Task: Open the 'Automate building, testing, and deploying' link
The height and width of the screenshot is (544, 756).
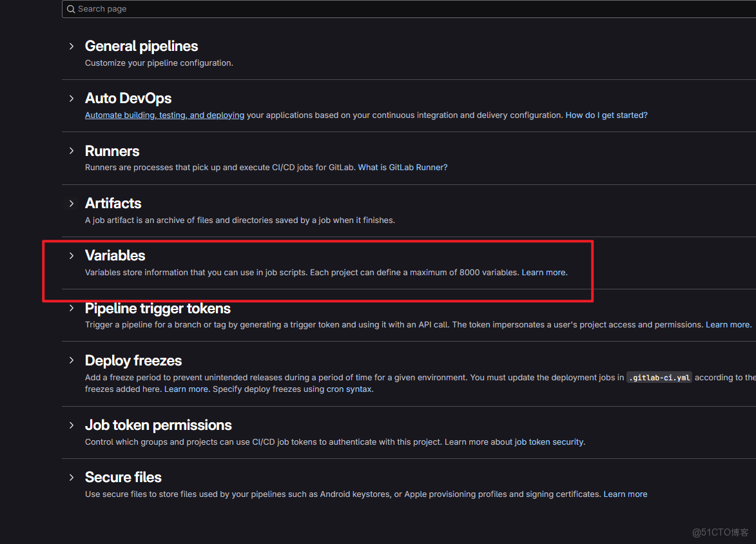Action: pos(164,115)
